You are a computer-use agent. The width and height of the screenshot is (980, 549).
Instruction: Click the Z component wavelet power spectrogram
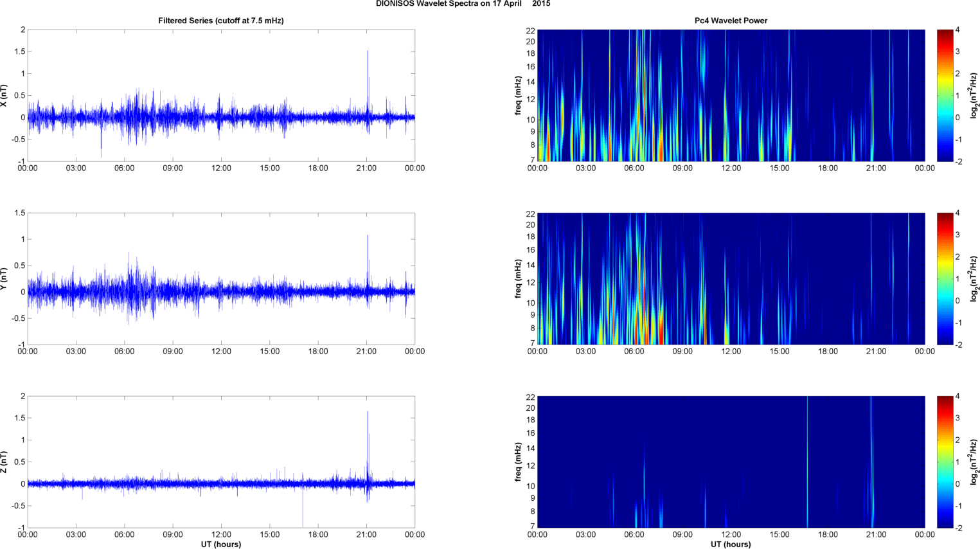(x=731, y=462)
